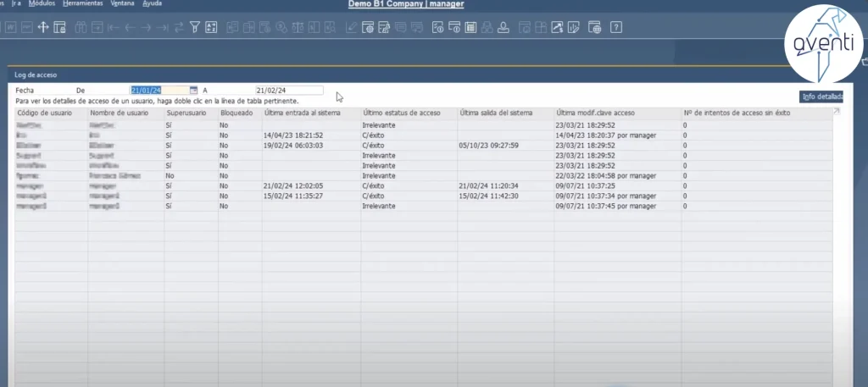Click Última entrada al sistema column header

[312, 113]
